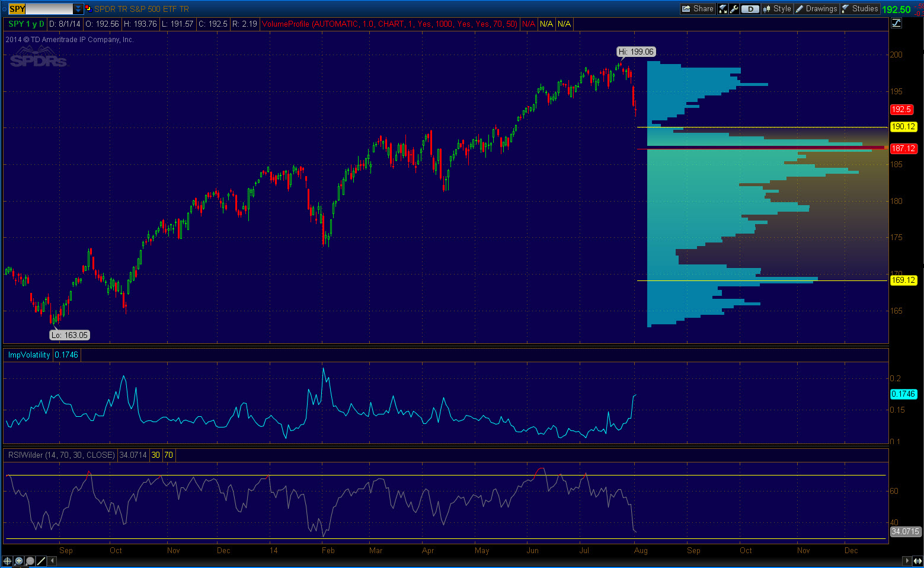Click the zoom out magnifier
Viewport: 924px width, 568px height.
30,561
